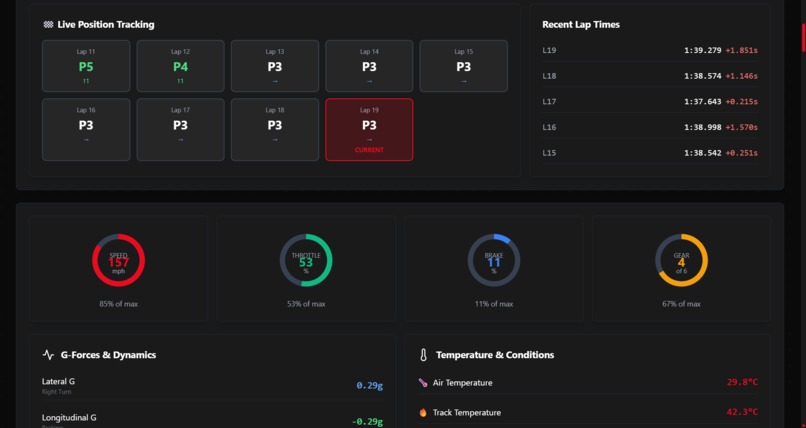Select the Lap 18 position card
The height and width of the screenshot is (428, 806).
pyautogui.click(x=274, y=129)
